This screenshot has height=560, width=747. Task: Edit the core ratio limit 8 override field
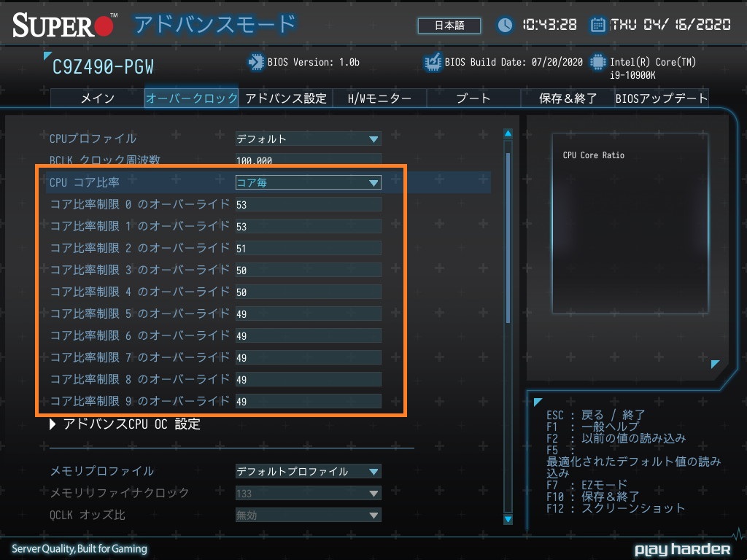click(x=309, y=380)
